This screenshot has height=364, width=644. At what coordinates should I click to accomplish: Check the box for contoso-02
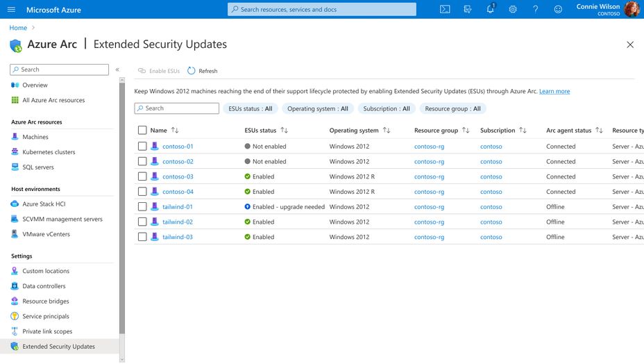click(142, 161)
